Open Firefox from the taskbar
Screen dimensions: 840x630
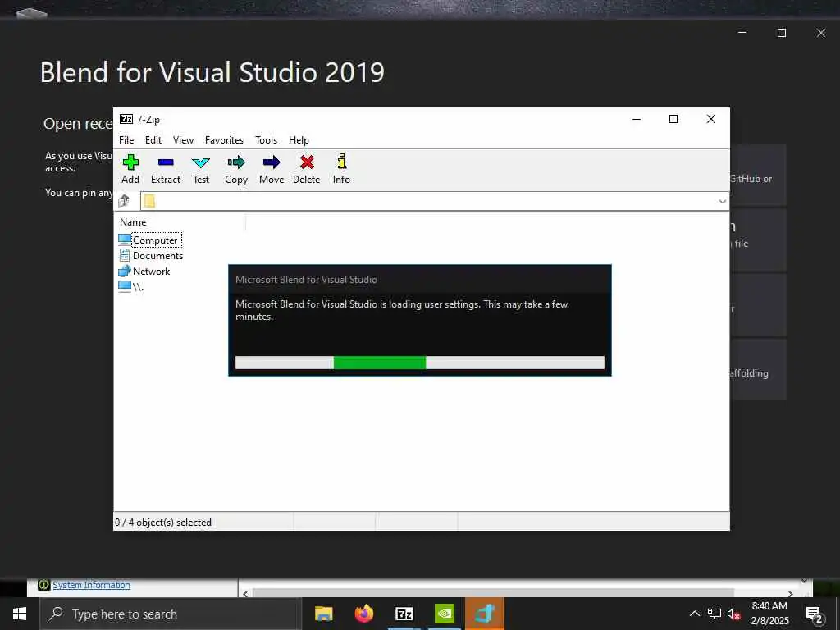(363, 614)
